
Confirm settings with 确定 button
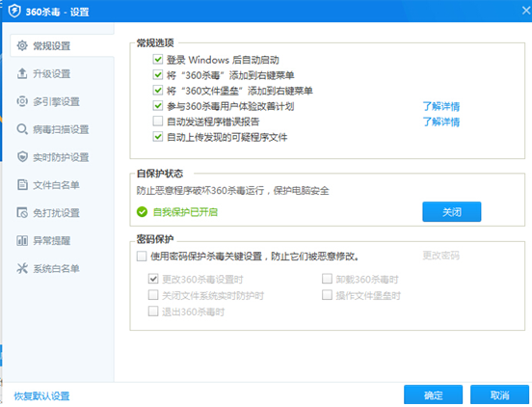(x=434, y=394)
